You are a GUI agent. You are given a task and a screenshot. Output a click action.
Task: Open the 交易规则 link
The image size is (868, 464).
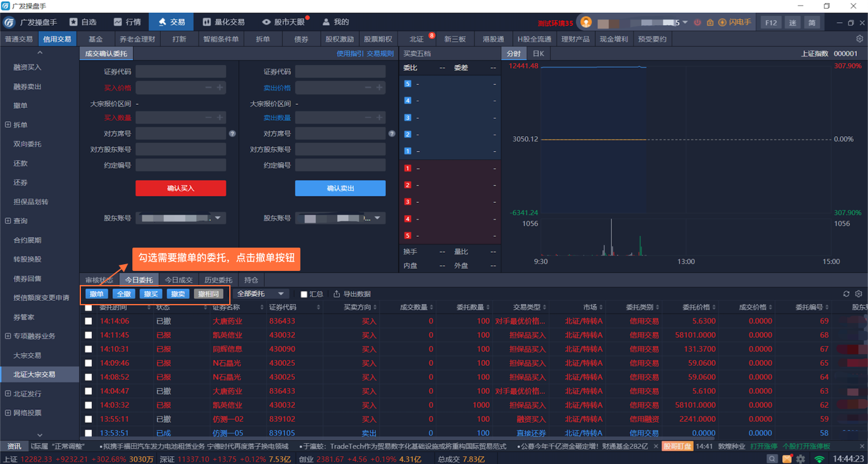[380, 54]
